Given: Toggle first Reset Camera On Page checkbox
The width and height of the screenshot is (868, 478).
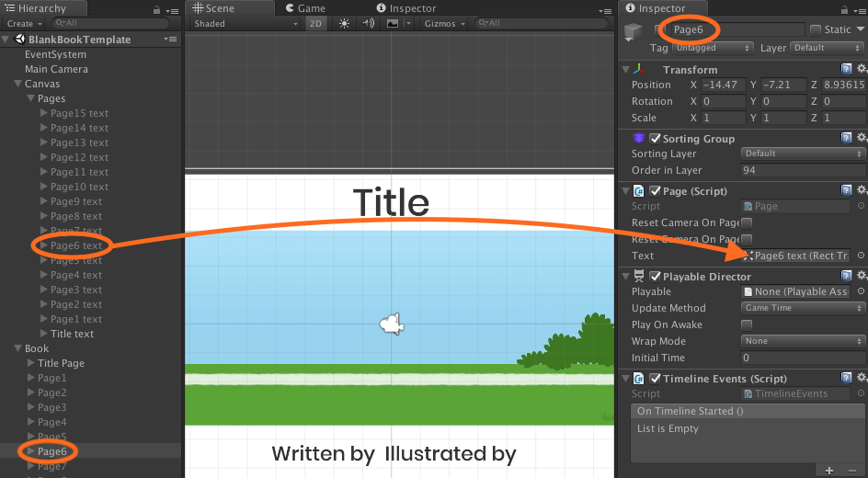Looking at the screenshot, I should (747, 223).
